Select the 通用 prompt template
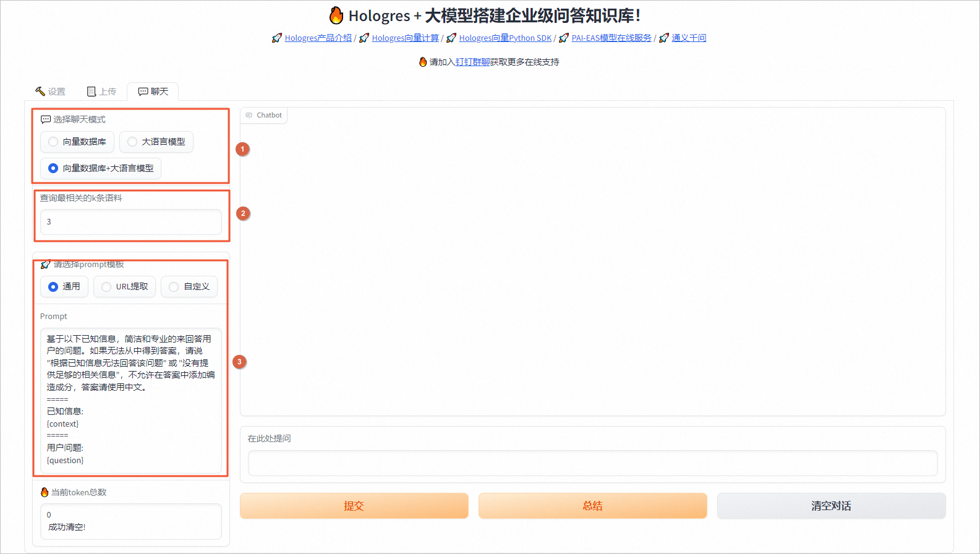This screenshot has height=554, width=980. tap(64, 286)
